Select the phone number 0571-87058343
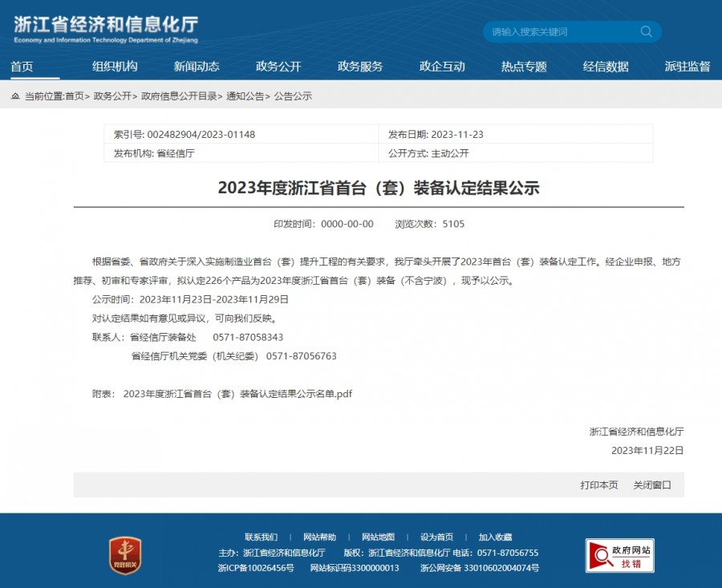Image resolution: width=722 pixels, height=588 pixels. (x=248, y=337)
